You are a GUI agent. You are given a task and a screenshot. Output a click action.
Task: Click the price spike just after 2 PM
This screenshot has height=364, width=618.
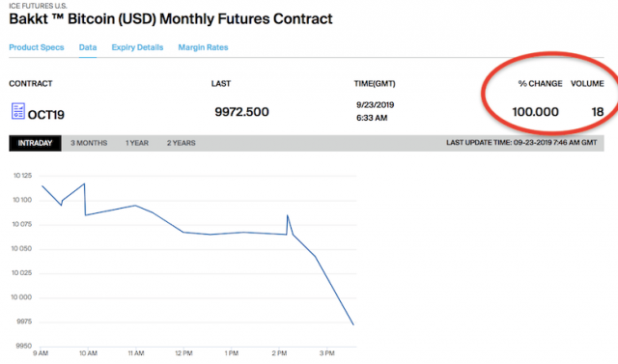click(288, 215)
